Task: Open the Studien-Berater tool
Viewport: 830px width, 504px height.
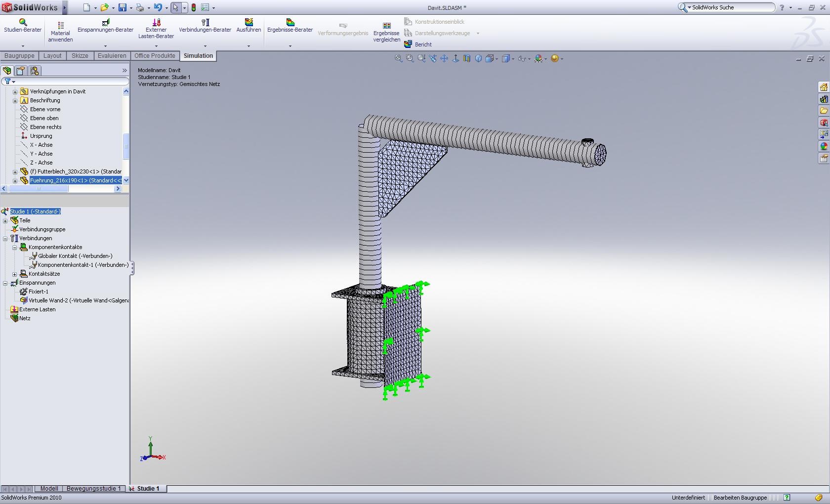Action: pyautogui.click(x=23, y=26)
